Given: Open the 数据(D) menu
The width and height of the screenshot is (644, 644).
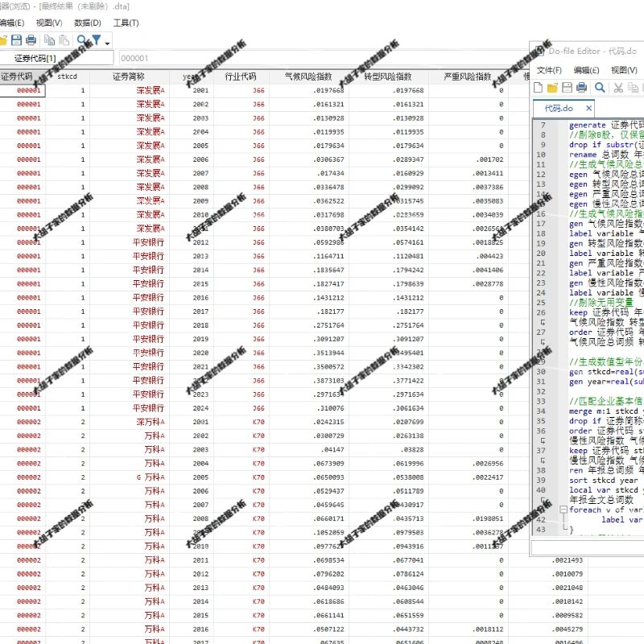Looking at the screenshot, I should [88, 23].
